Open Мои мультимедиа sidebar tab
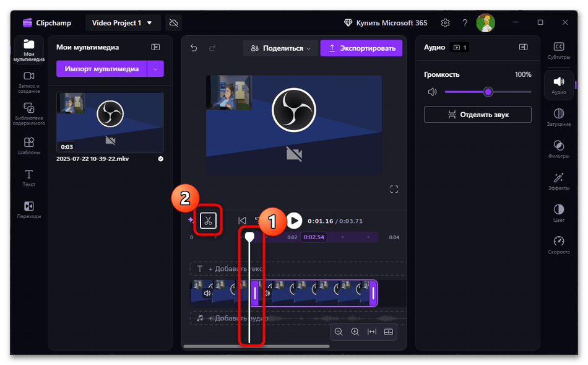 click(29, 50)
